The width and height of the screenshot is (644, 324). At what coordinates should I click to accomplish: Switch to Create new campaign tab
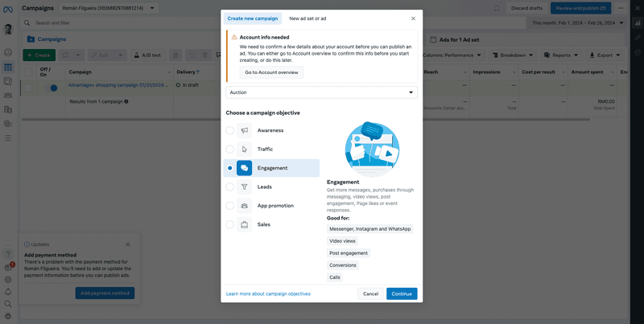(253, 18)
